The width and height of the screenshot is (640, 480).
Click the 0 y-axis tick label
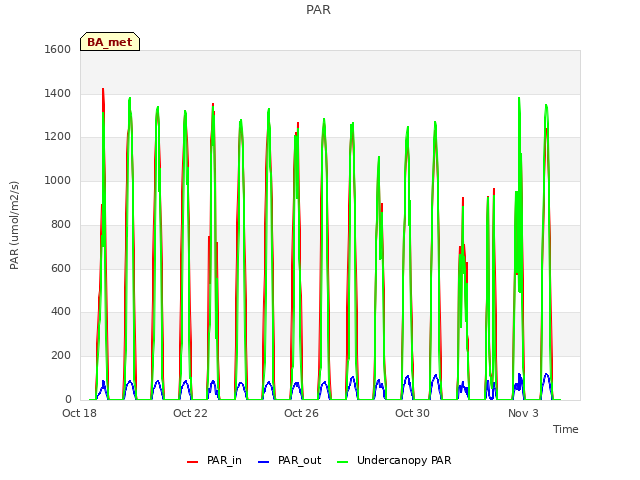[x=68, y=399]
